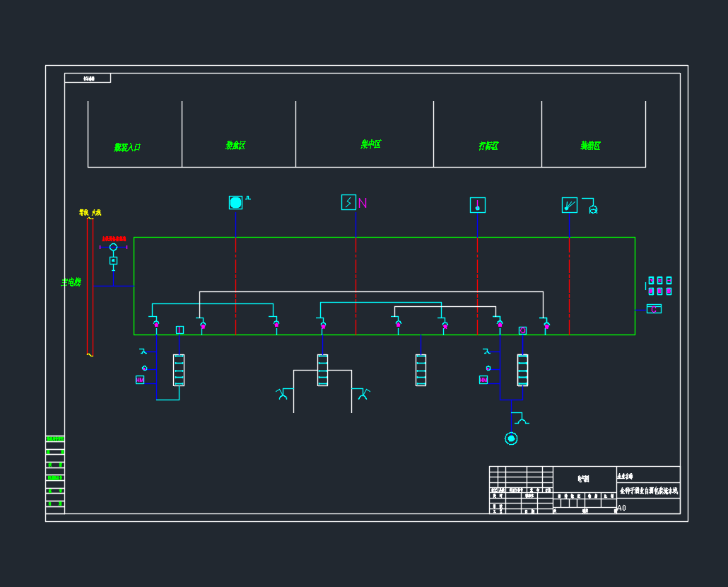The image size is (728, 587).
Task: Select the cyan motor symbol above the first zone
Action: pyautogui.click(x=235, y=202)
